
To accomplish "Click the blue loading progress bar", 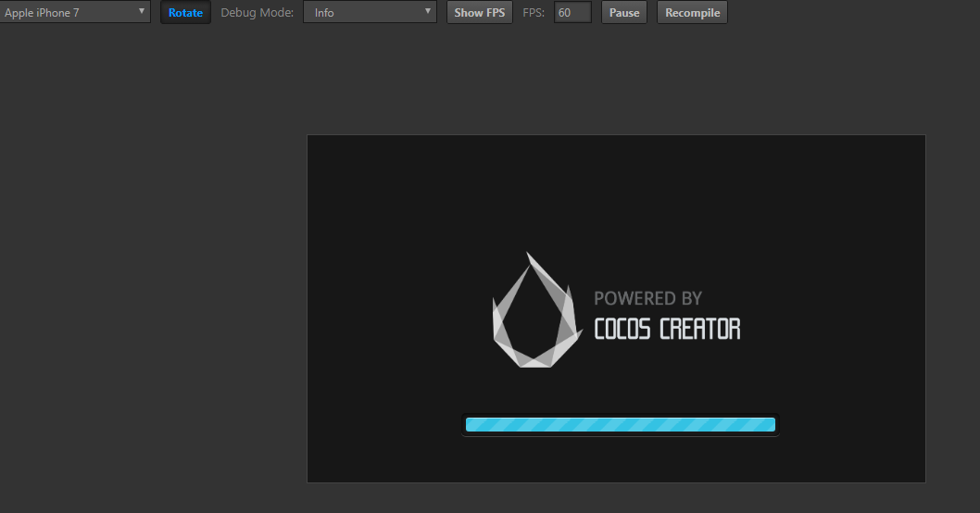I will pos(620,425).
